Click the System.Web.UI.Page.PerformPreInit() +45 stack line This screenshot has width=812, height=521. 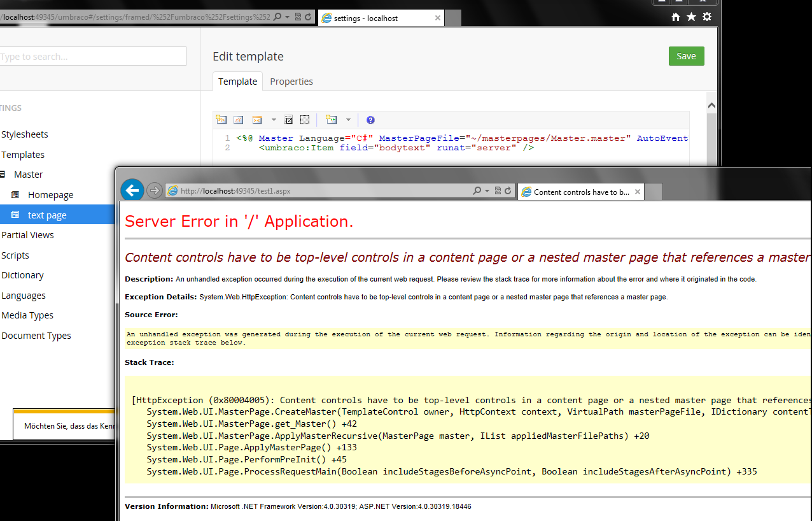(x=247, y=459)
